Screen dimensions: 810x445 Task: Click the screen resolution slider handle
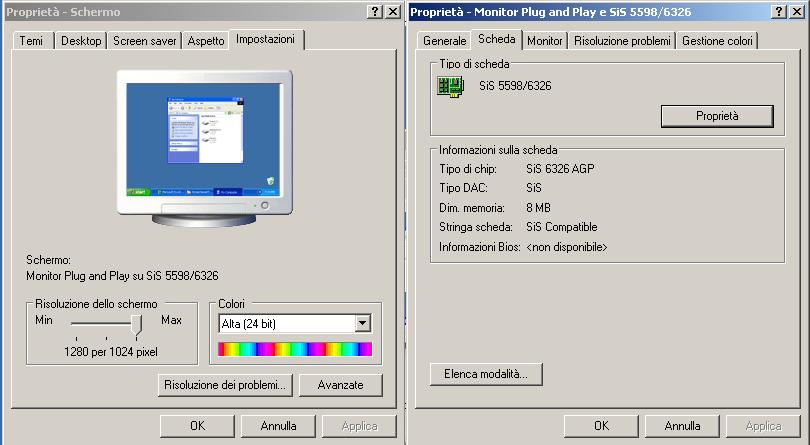point(136,325)
